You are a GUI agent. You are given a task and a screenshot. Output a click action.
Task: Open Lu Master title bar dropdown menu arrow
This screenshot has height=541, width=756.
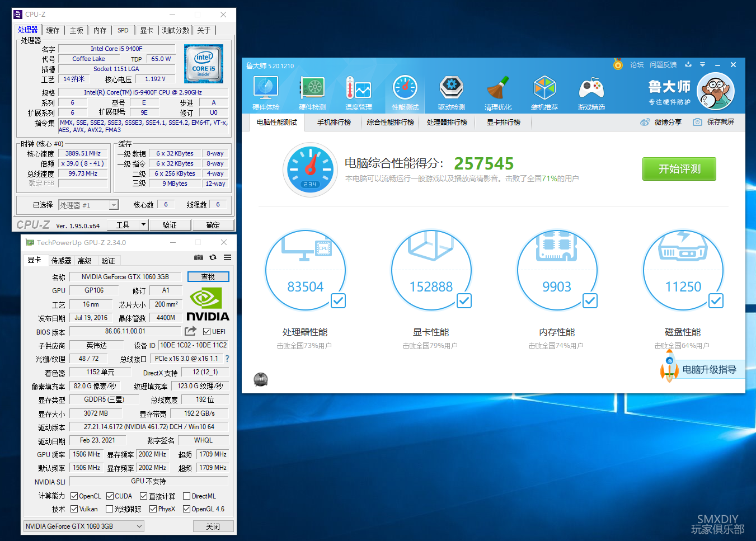[x=702, y=64]
